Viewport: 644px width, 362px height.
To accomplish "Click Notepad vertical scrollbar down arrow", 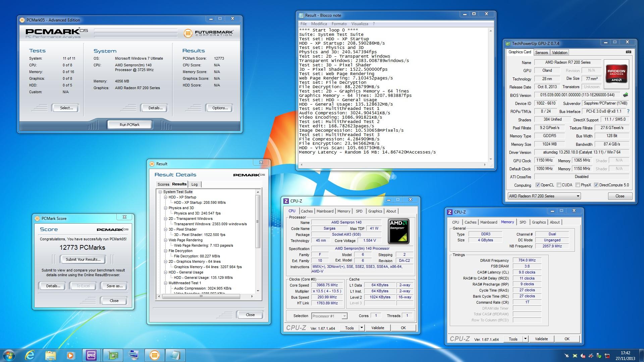I will tap(491, 159).
